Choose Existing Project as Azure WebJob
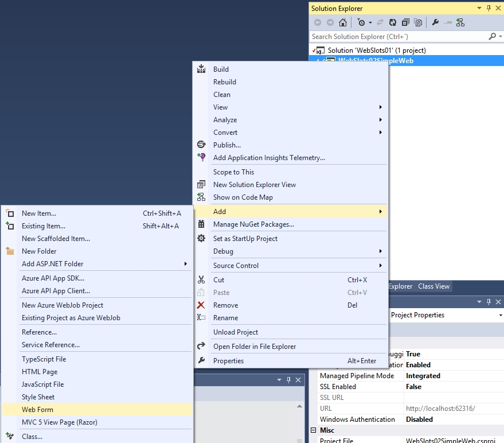 (97, 317)
